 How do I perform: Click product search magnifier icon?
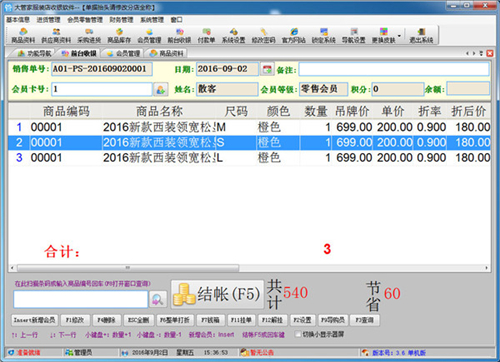(158, 299)
